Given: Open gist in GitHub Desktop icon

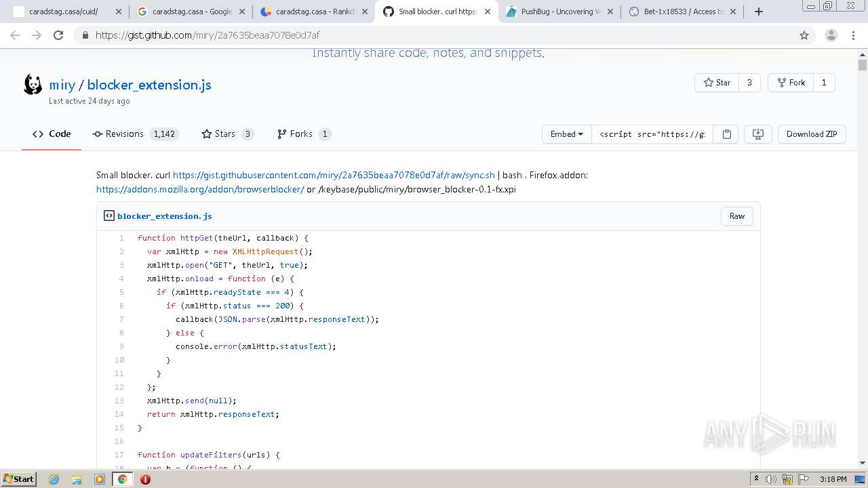Looking at the screenshot, I should (758, 134).
